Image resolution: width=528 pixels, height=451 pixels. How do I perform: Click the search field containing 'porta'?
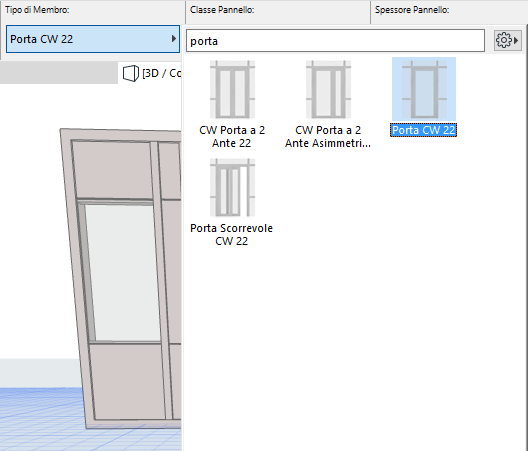335,41
